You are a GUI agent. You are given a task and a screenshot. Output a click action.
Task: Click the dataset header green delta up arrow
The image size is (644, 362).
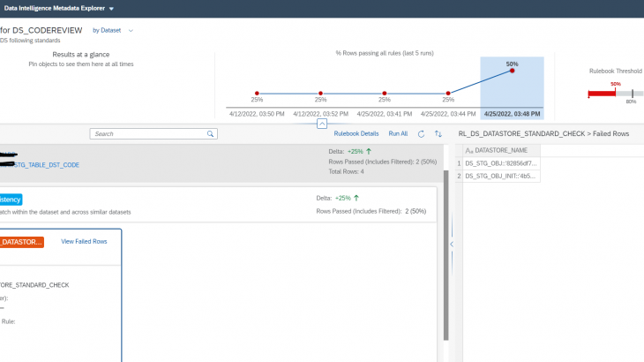click(x=369, y=151)
